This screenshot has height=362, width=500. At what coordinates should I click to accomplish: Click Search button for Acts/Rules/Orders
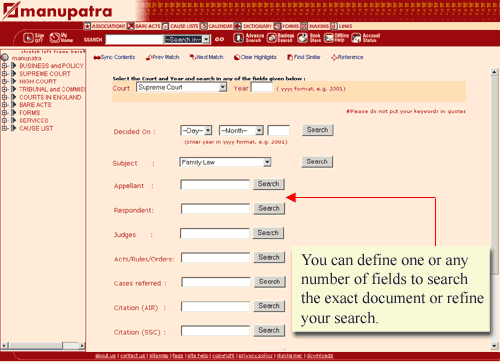[269, 257]
